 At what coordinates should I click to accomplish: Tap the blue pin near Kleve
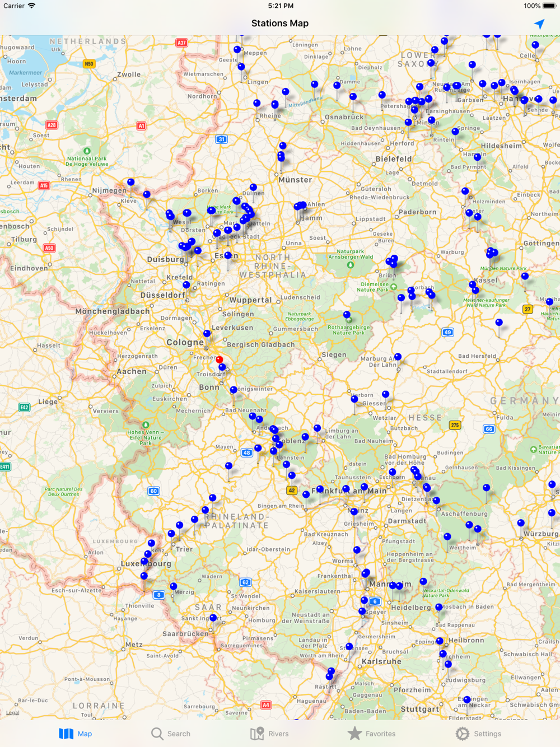coord(147,195)
